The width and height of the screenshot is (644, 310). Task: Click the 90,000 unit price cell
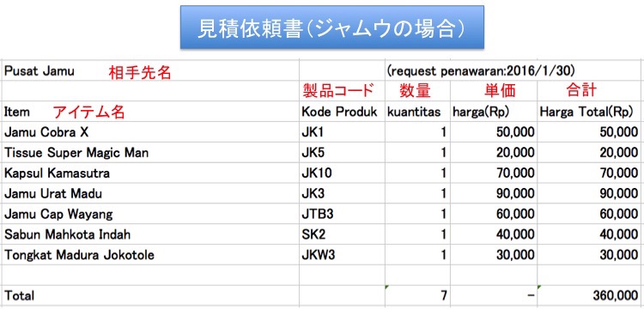[493, 193]
